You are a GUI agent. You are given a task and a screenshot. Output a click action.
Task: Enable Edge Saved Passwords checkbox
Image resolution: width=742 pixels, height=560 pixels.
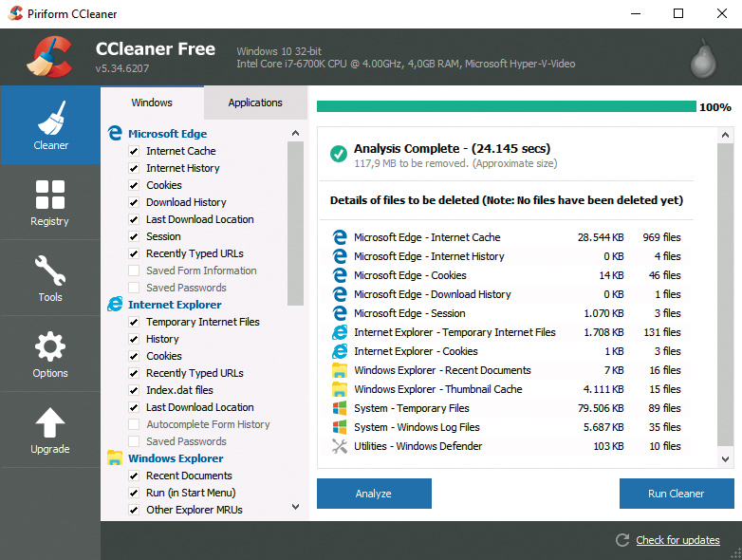pyautogui.click(x=134, y=288)
